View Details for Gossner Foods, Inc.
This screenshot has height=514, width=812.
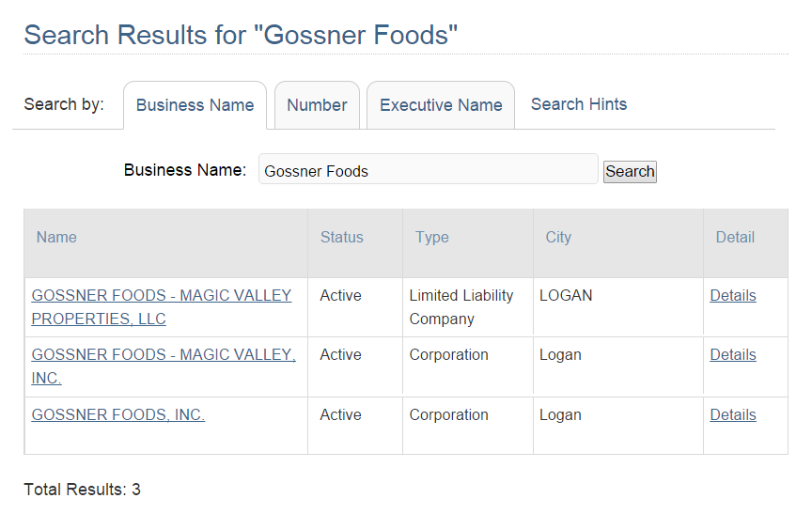click(x=733, y=414)
